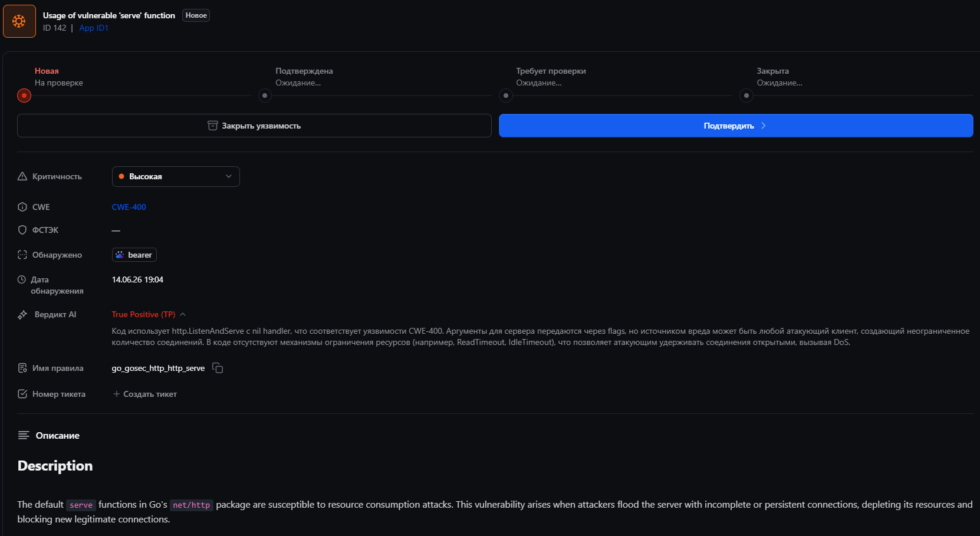980x536 pixels.
Task: Click Закрыть уязвимость button
Action: (254, 126)
